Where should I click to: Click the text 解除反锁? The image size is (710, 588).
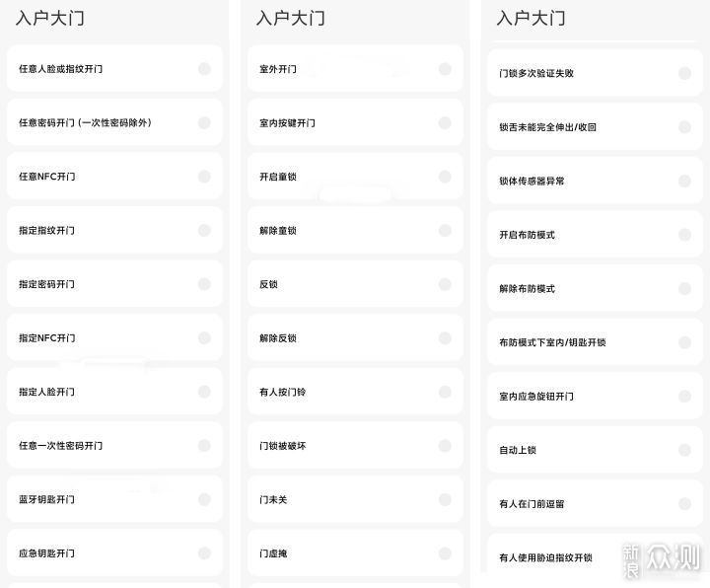(278, 338)
